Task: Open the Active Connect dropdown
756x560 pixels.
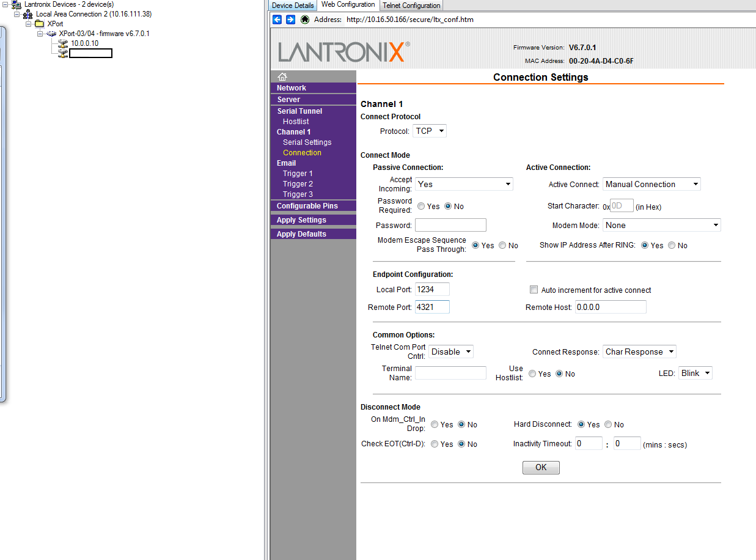Action: (x=651, y=184)
